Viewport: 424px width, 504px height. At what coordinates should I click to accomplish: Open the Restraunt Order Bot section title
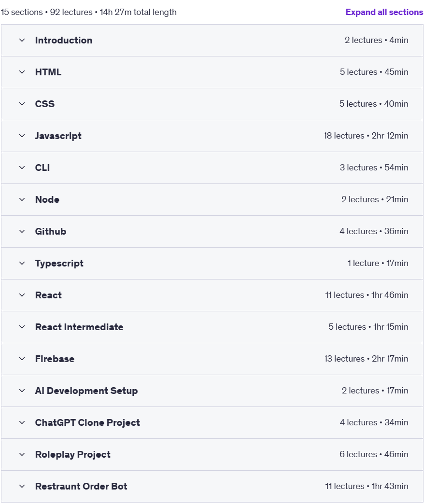point(81,486)
